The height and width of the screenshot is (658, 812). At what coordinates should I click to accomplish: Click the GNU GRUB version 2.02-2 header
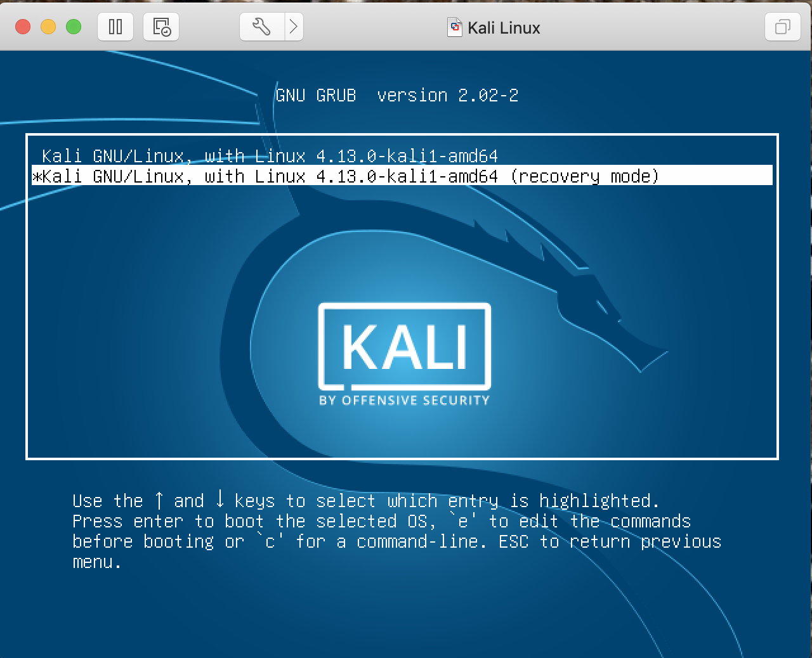(x=397, y=95)
